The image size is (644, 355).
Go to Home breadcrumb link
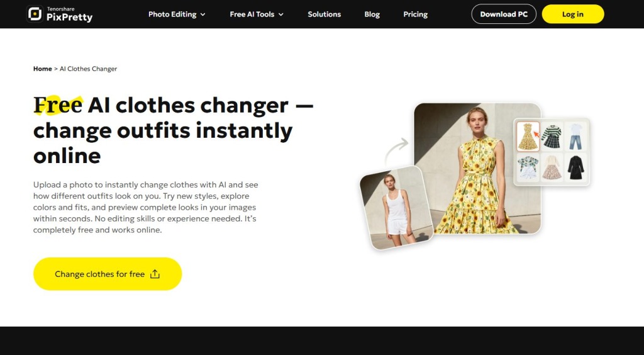click(x=42, y=69)
